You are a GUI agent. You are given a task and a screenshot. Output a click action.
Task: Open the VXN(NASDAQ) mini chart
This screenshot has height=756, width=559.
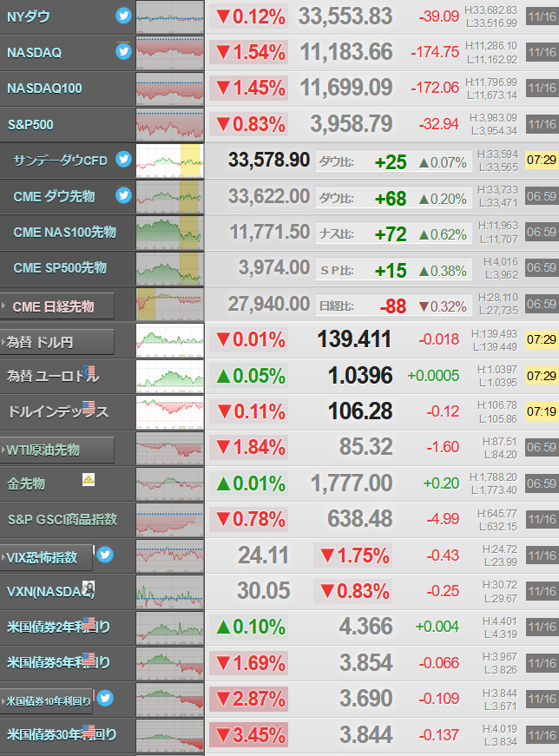[x=170, y=592]
